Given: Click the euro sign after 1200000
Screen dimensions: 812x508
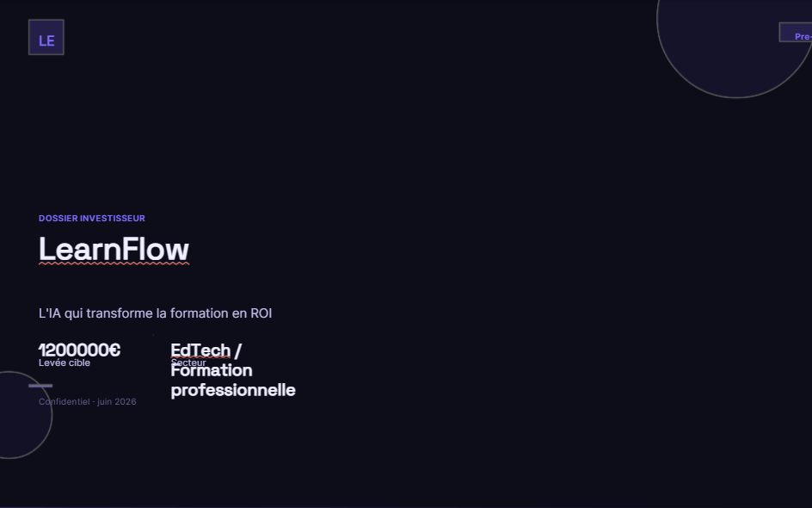Looking at the screenshot, I should (x=114, y=350).
